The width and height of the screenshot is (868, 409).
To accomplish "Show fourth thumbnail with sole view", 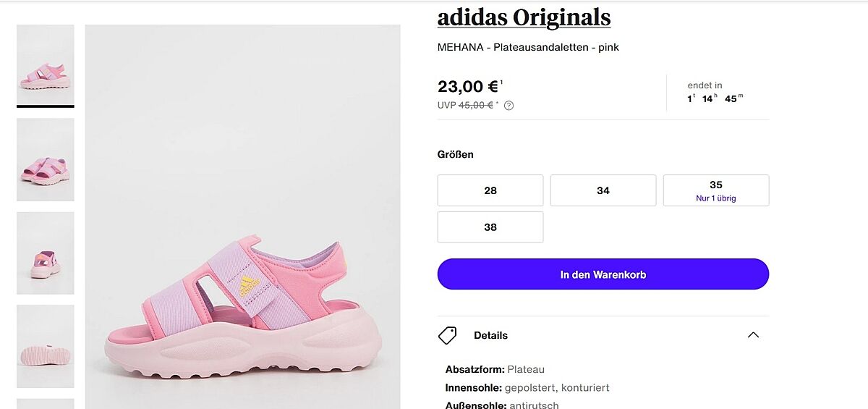I will click(x=46, y=346).
